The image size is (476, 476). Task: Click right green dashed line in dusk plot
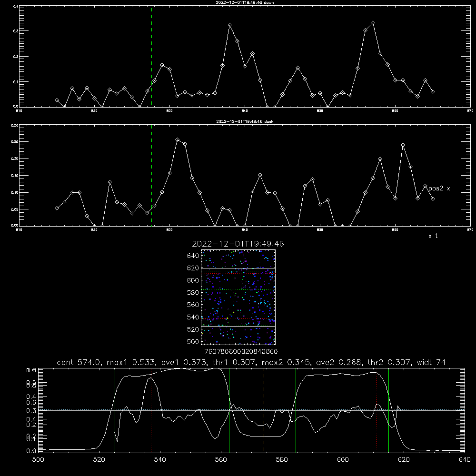[x=263, y=175]
